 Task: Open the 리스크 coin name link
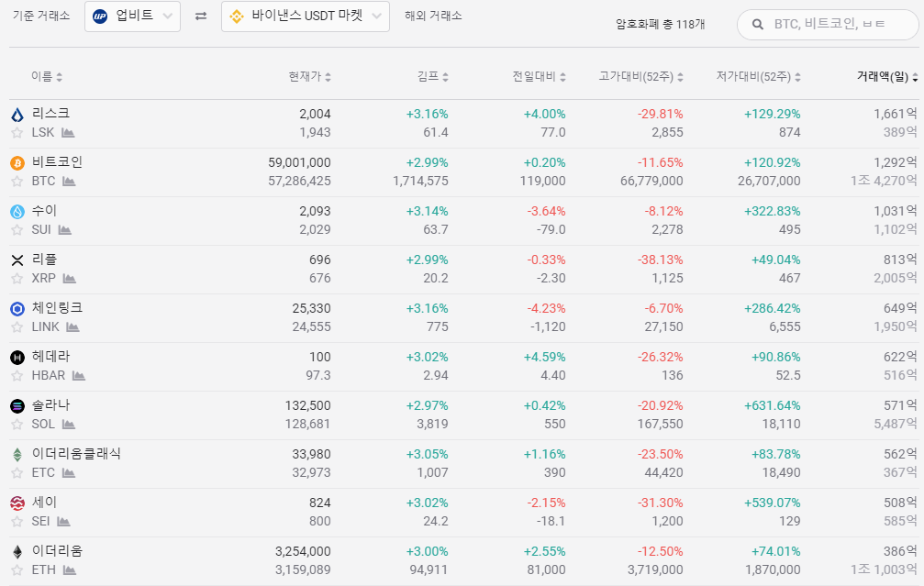point(50,113)
